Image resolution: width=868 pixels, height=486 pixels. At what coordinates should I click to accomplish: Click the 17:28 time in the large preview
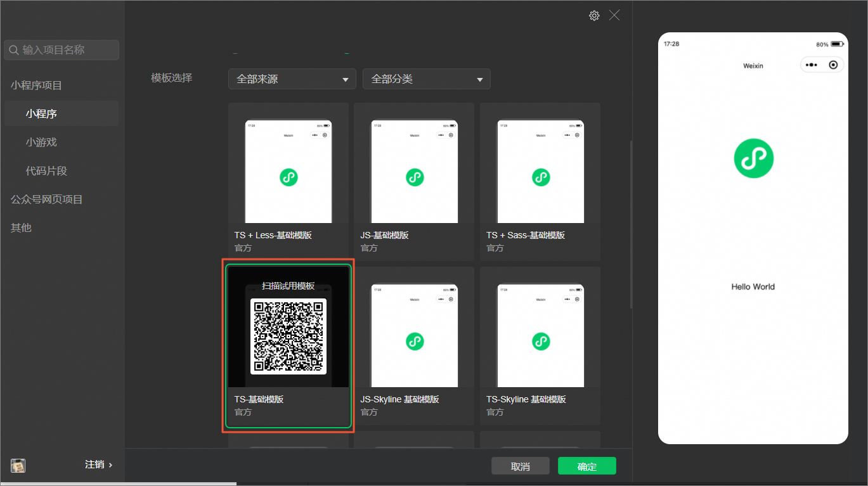[671, 44]
